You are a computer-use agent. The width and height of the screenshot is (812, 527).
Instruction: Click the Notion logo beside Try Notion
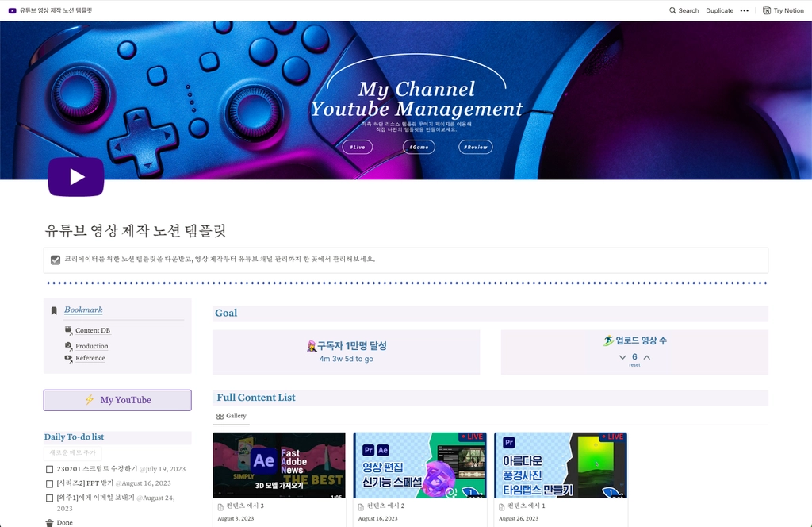(767, 10)
